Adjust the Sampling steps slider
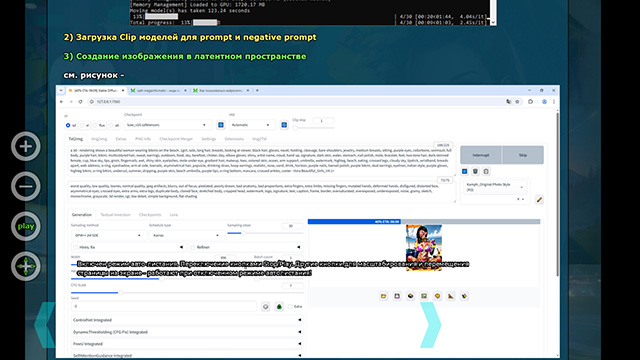 (265, 233)
